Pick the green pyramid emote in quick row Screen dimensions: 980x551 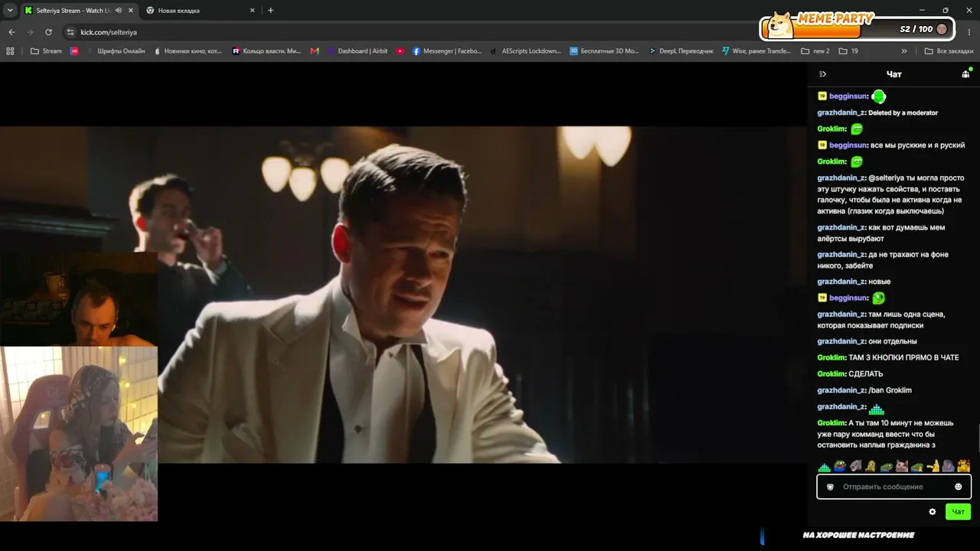(x=825, y=466)
